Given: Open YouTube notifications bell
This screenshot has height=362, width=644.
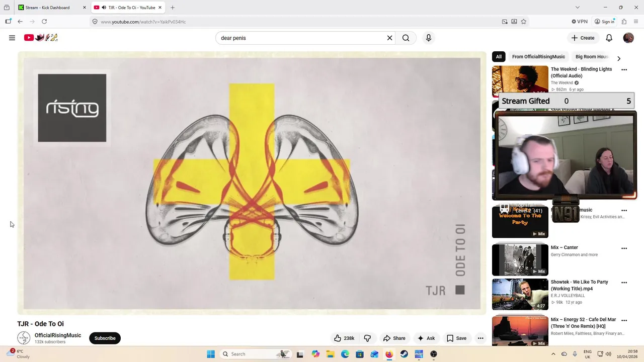Looking at the screenshot, I should coord(609,38).
